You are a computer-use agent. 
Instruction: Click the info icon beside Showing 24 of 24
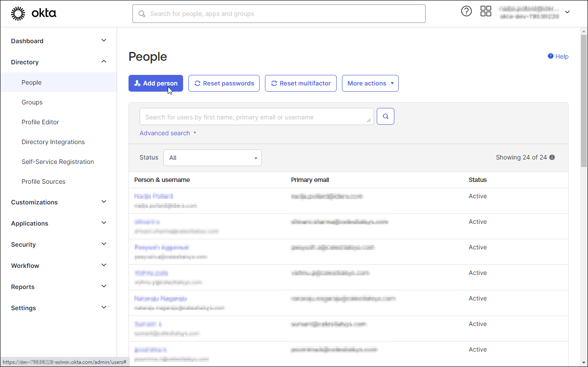552,157
